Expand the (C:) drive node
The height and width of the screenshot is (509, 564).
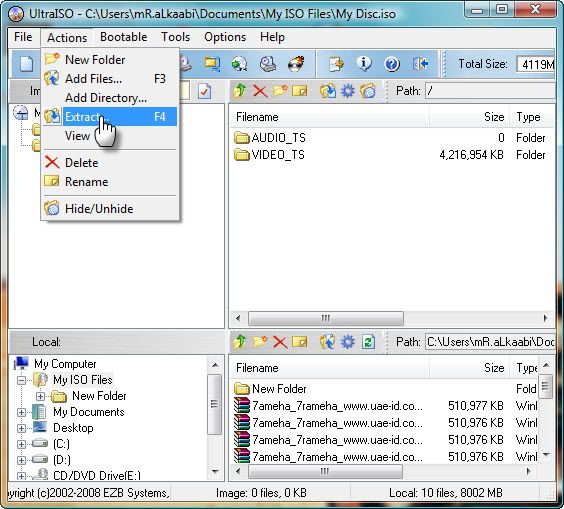coord(22,445)
